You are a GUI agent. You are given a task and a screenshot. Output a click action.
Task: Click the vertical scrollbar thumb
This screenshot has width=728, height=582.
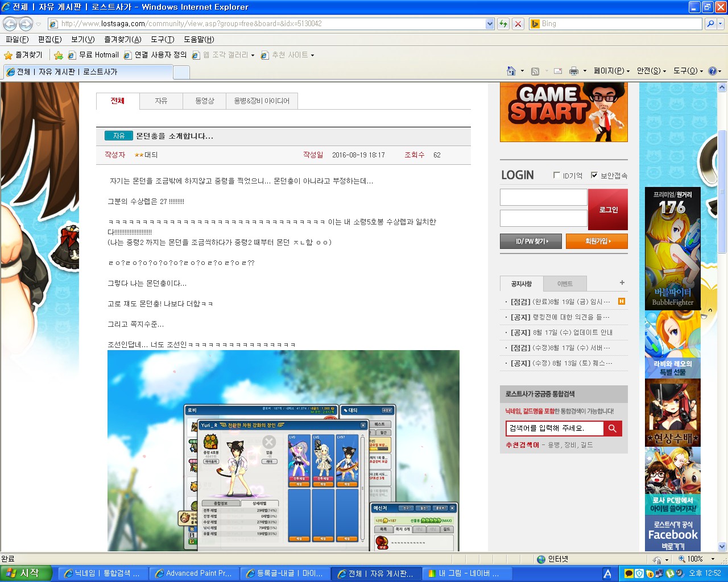pos(722,192)
